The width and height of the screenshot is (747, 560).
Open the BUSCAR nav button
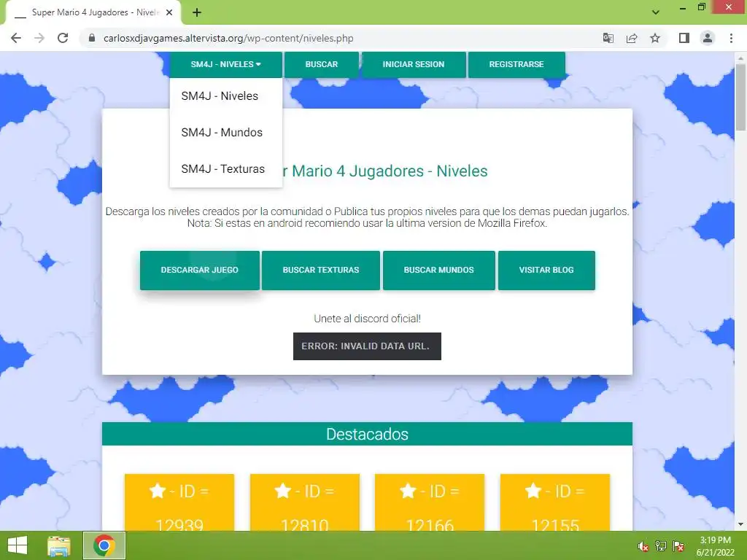coord(322,64)
